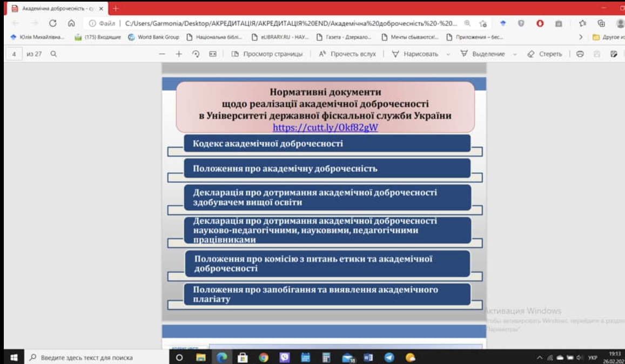
Task: Expand the Нарисовать dropdown arrow
Action: point(448,54)
